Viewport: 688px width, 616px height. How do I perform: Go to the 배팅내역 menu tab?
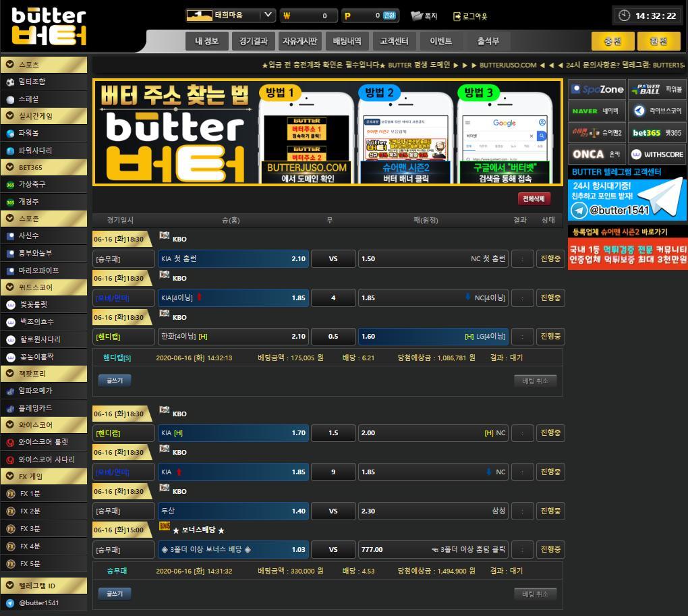[347, 41]
